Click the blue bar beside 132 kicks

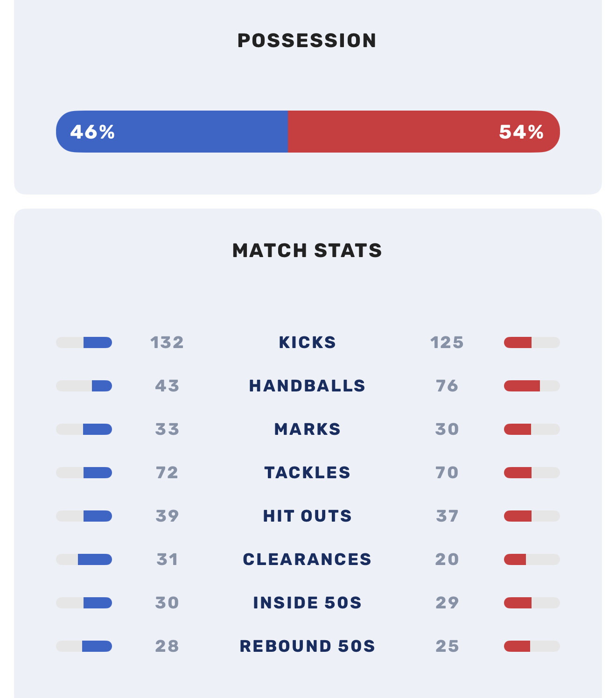point(98,342)
